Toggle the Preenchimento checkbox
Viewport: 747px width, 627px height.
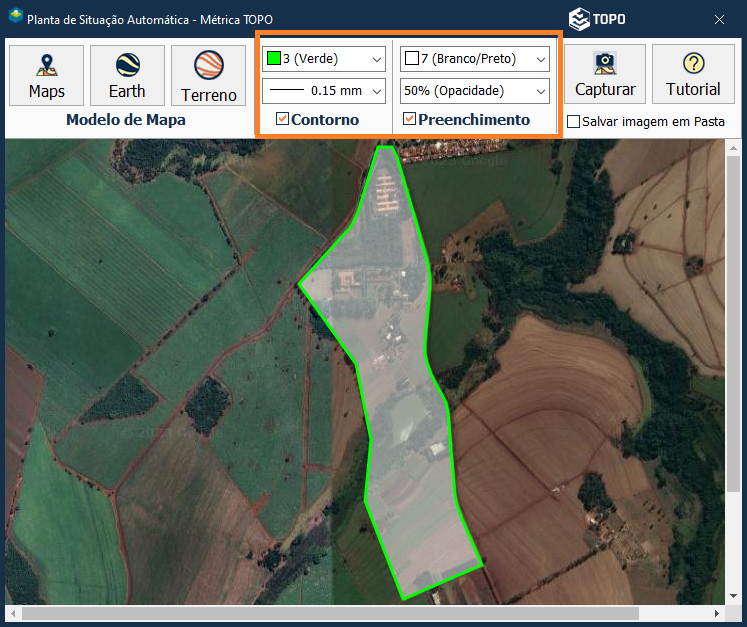pos(409,119)
